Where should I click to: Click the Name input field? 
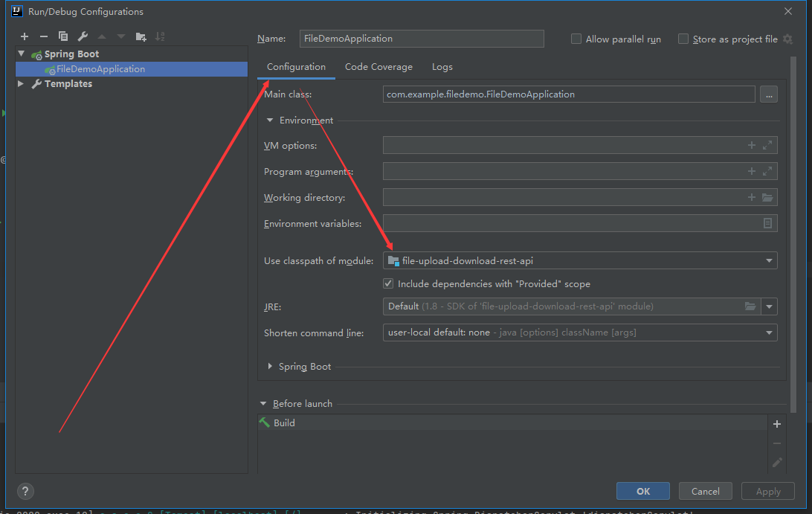point(422,39)
